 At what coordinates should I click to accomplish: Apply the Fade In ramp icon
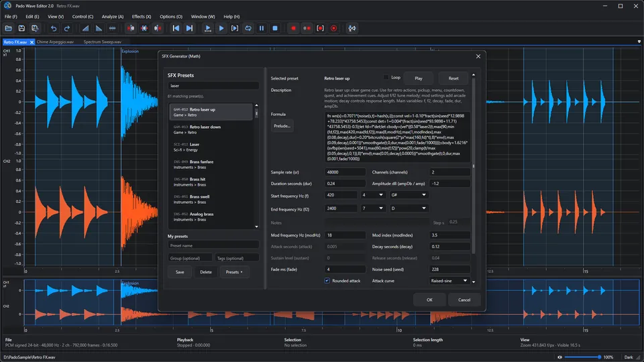(x=85, y=28)
